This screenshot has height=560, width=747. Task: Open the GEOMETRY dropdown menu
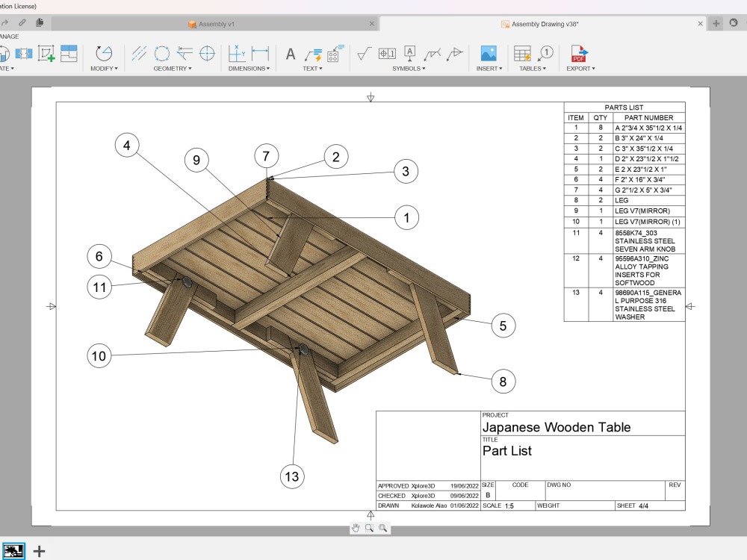(x=173, y=69)
